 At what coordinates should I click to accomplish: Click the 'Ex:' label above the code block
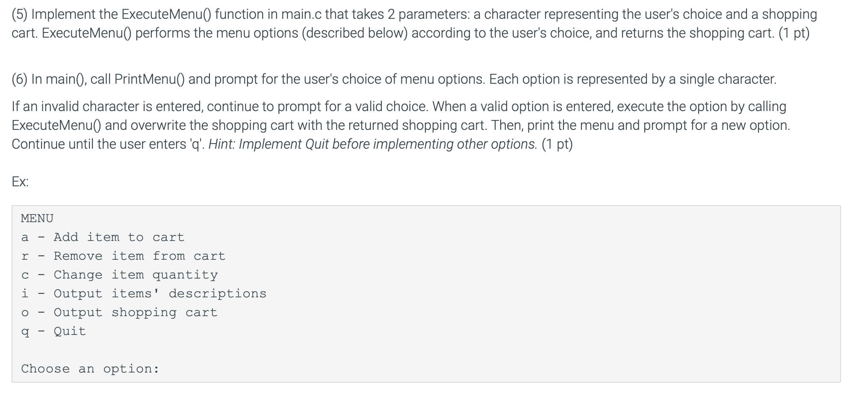pyautogui.click(x=20, y=182)
